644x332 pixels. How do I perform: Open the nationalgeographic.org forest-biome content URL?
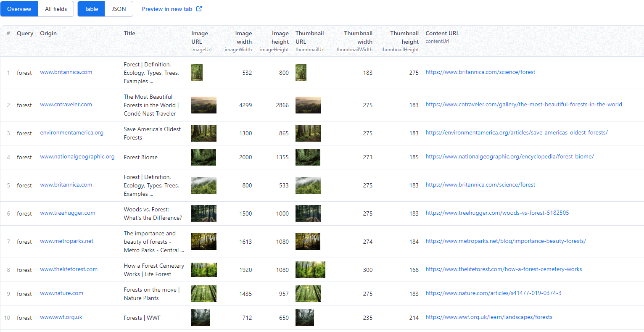[x=510, y=156]
